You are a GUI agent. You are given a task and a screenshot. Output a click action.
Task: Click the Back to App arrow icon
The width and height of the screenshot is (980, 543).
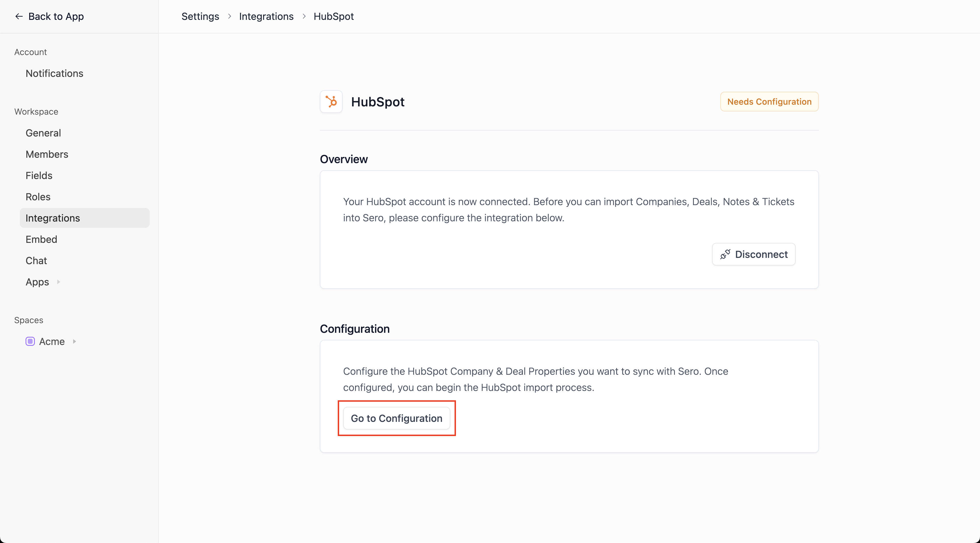click(x=19, y=16)
